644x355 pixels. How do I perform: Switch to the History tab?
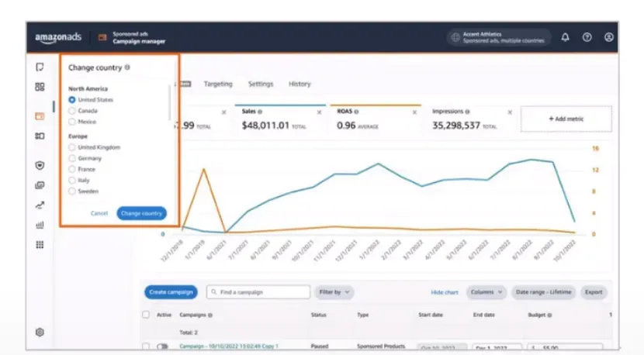299,84
